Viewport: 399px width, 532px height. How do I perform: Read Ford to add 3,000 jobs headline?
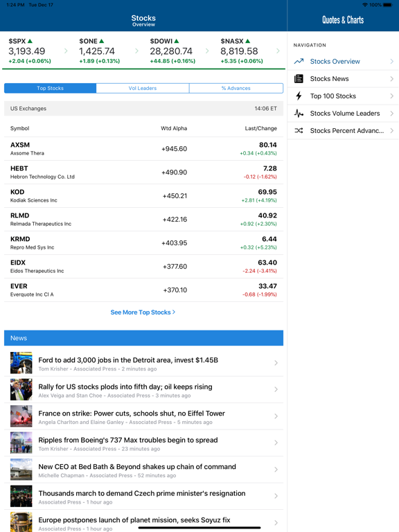point(128,360)
